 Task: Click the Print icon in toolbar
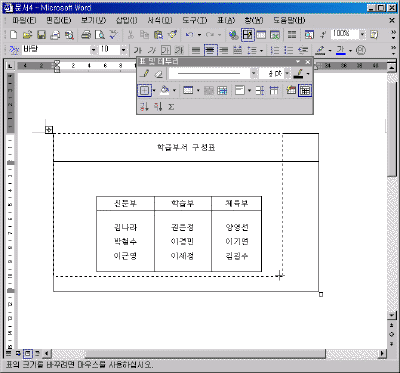point(86,35)
